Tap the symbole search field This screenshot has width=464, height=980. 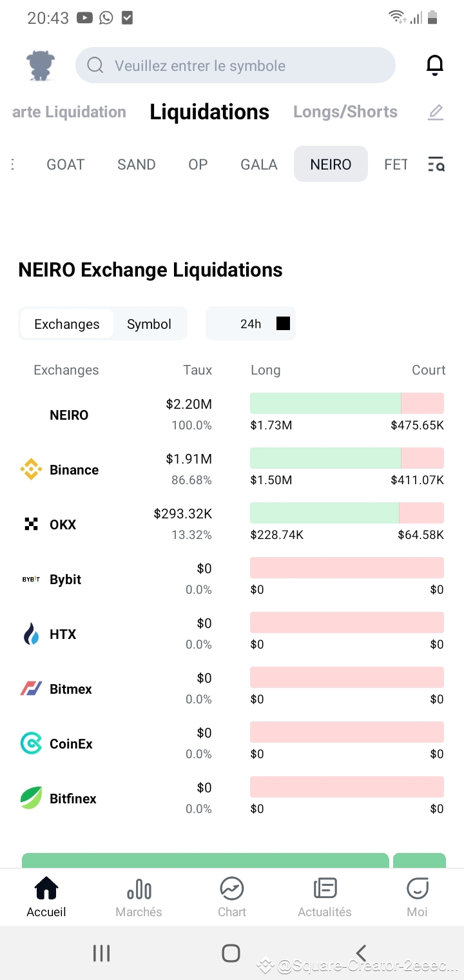(236, 65)
